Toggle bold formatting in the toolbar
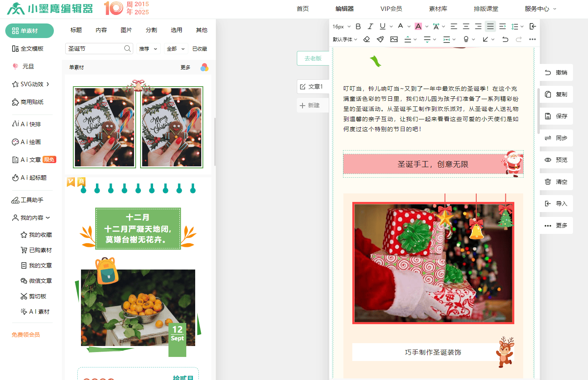 click(x=358, y=26)
